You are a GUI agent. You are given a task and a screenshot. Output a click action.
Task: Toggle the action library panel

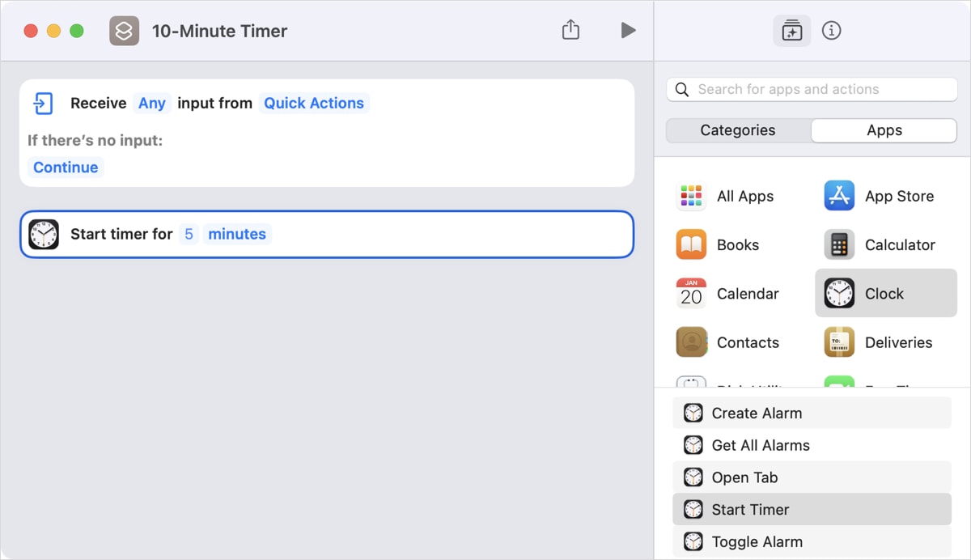791,30
